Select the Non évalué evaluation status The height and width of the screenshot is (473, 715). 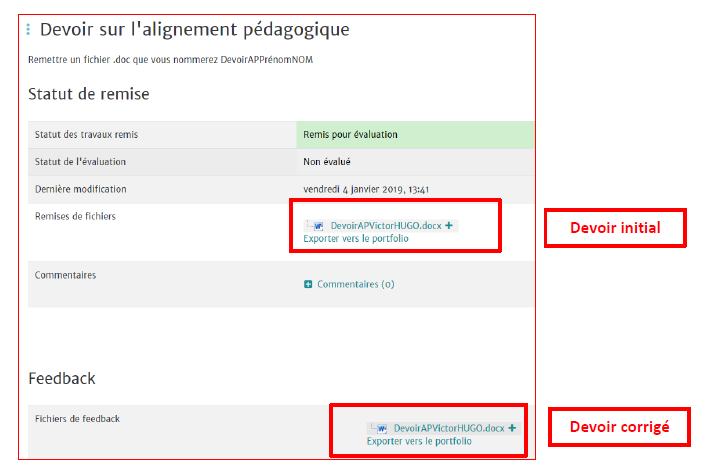(327, 161)
